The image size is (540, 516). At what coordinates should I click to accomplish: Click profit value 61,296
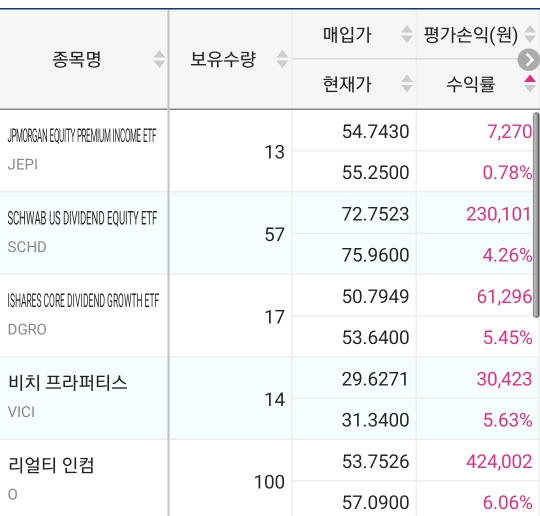[x=505, y=296]
